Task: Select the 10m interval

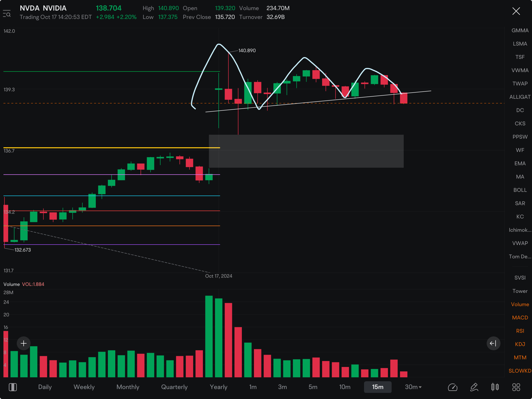Action: tap(345, 387)
